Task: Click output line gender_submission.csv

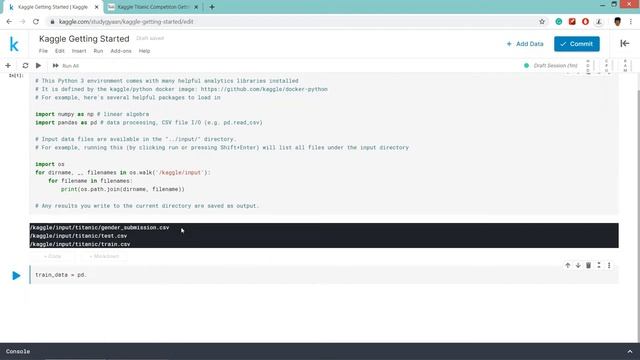Action: coord(99,227)
